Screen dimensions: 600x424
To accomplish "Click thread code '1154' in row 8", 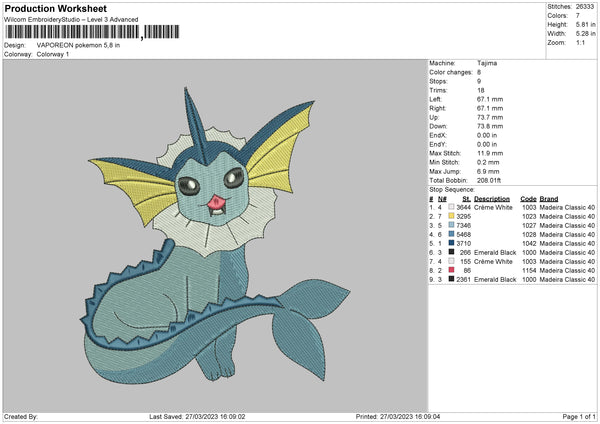I will click(529, 271).
